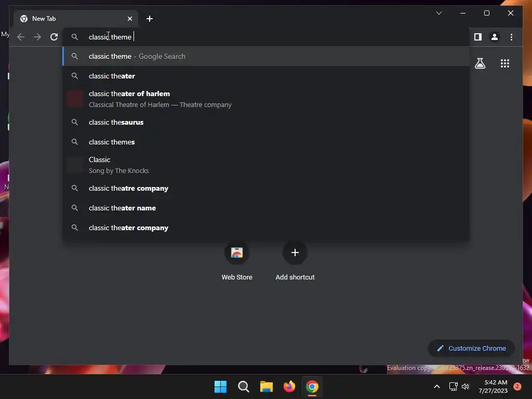Select the 'classic theater' suggestion
The width and height of the screenshot is (532, 399).
[266, 76]
